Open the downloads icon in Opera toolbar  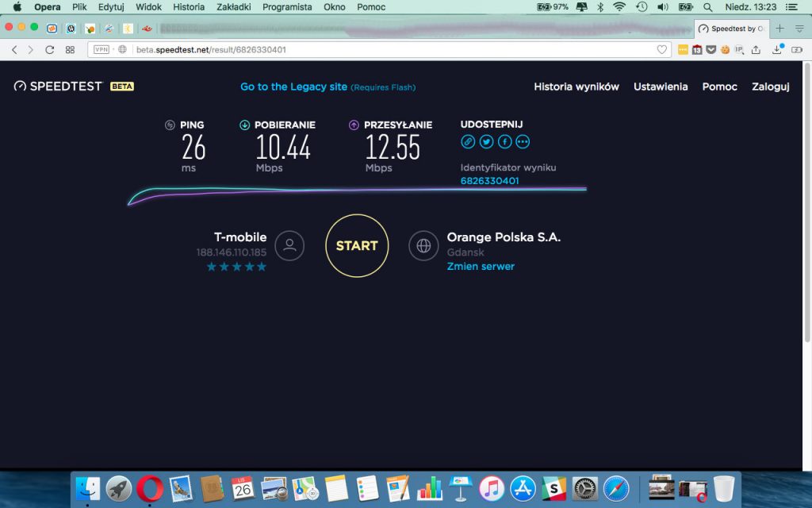pos(777,50)
